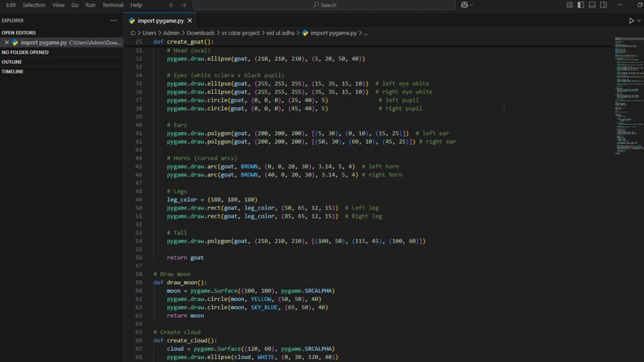Select import pygame.py in Open Editors list
The width and height of the screenshot is (644, 362).
pos(62,43)
